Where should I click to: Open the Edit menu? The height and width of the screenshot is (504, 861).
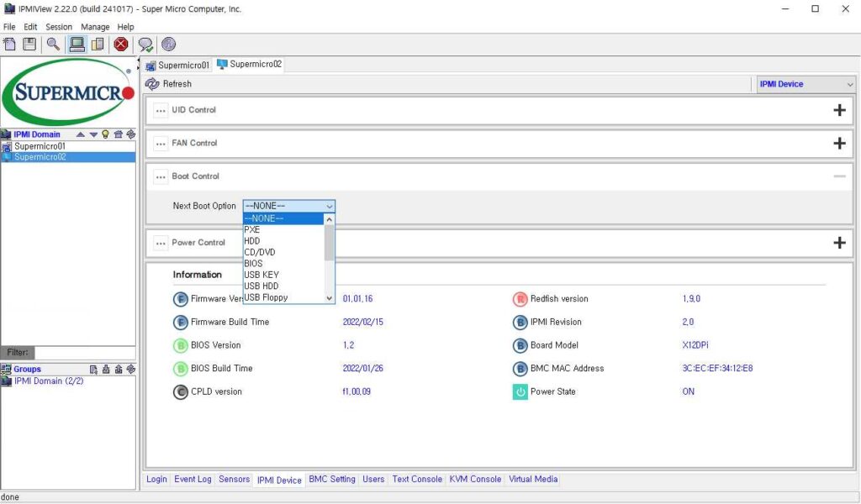tap(30, 27)
